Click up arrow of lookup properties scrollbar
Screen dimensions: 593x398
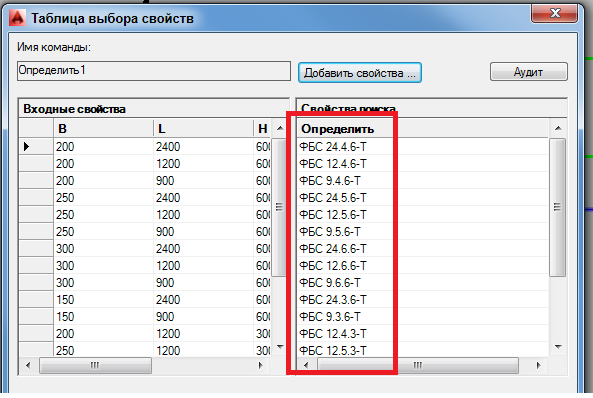pos(558,129)
